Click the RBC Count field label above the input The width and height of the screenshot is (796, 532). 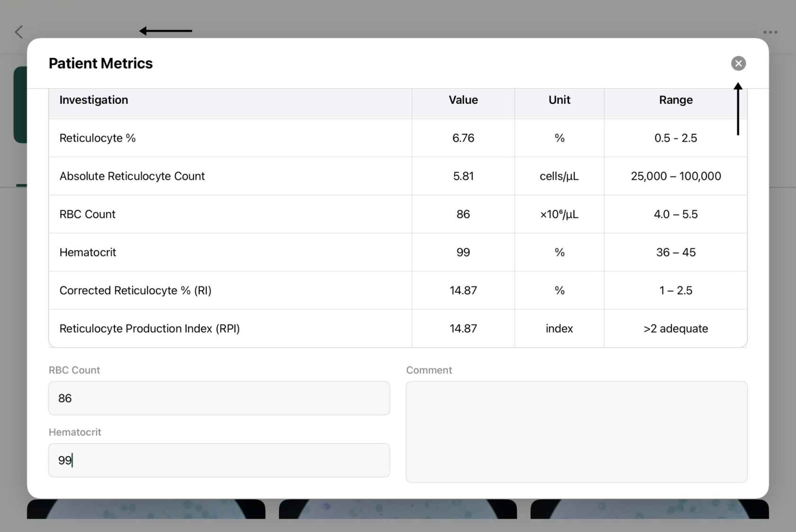coord(74,370)
